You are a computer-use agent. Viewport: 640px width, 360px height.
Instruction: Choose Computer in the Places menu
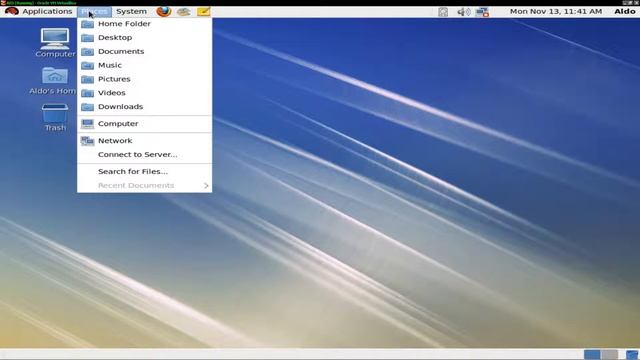144,124
